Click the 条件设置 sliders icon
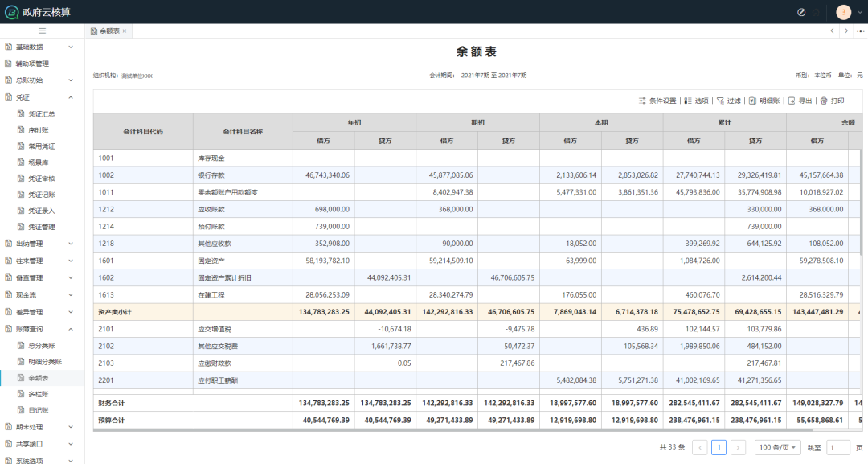868x464 pixels. pos(642,101)
